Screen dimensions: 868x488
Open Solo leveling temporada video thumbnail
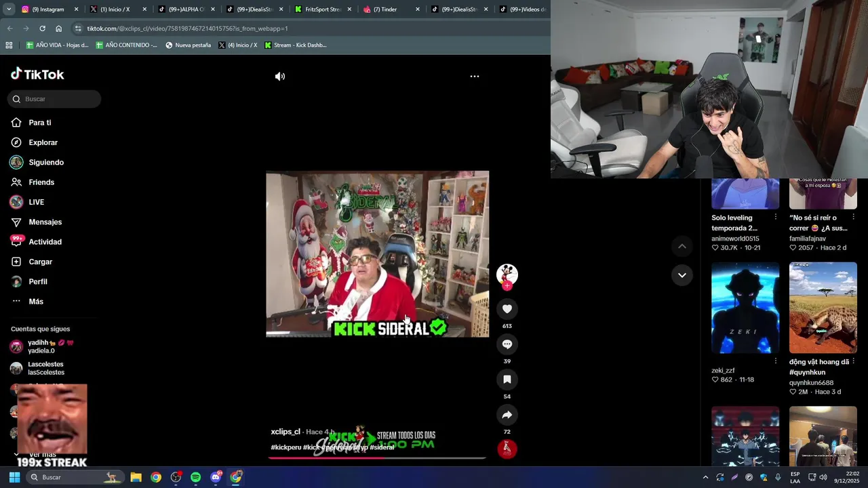coord(745,193)
